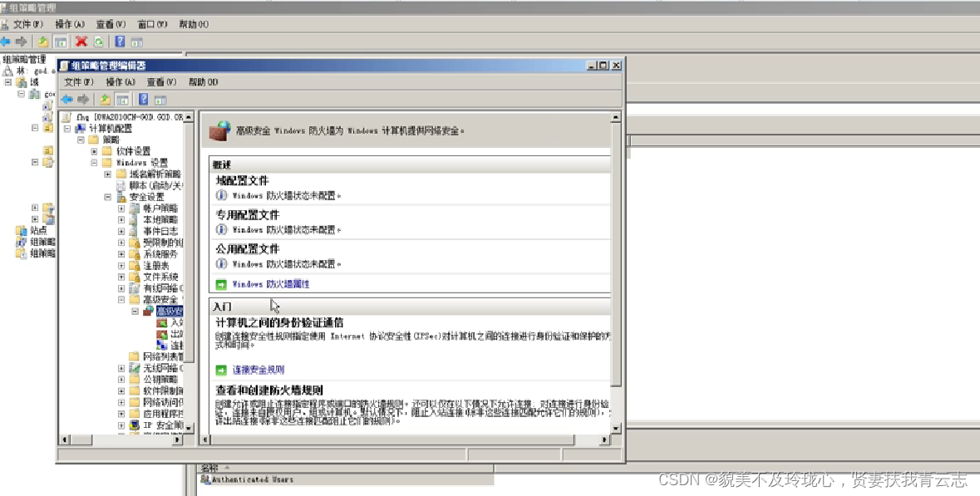Open the 窗口(W) menu in 组策略管理

[x=152, y=24]
